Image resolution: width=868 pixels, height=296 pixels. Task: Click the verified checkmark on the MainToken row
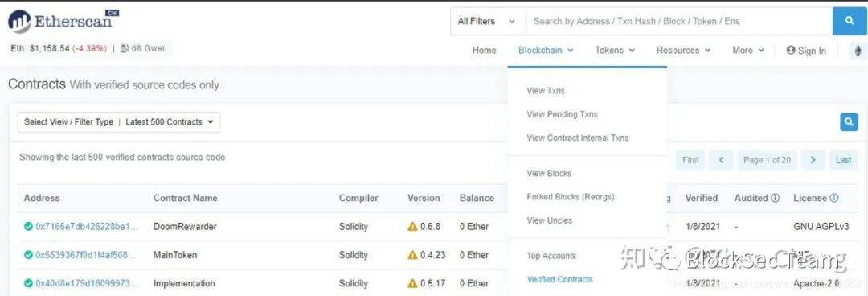click(x=28, y=255)
